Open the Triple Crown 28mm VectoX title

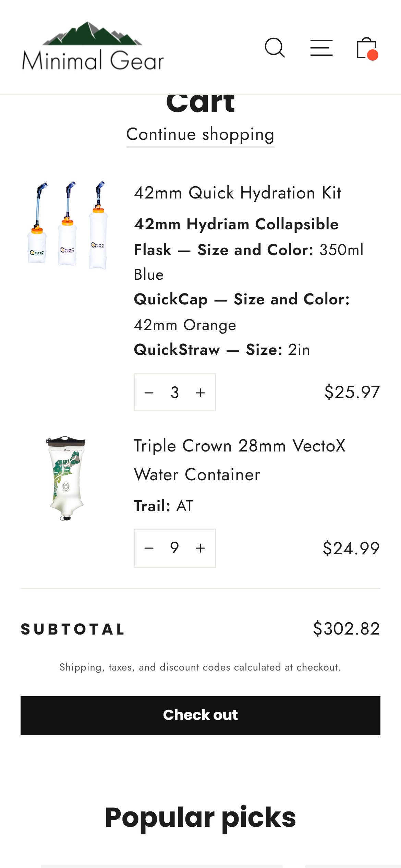click(x=240, y=460)
